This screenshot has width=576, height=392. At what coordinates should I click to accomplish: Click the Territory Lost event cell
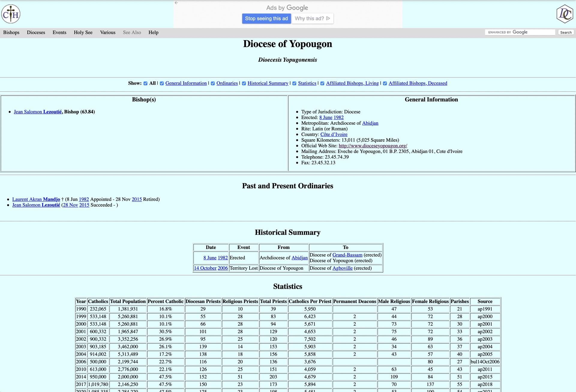tap(244, 268)
